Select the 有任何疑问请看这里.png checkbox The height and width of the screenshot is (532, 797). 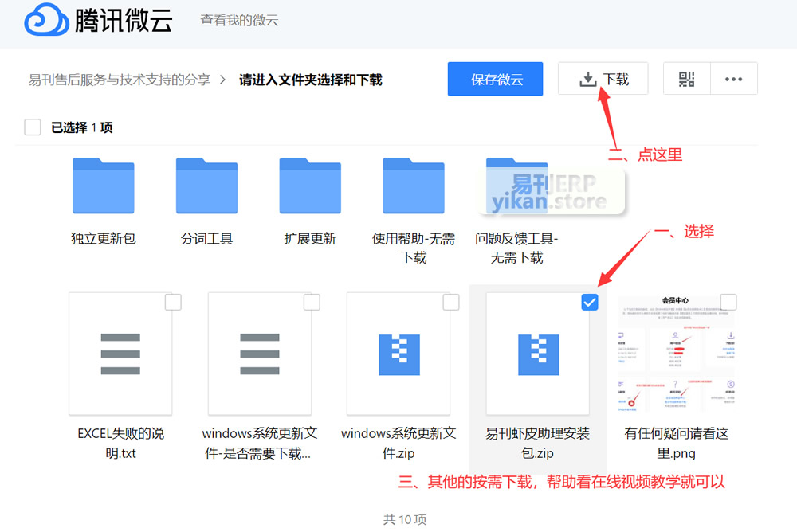click(728, 302)
